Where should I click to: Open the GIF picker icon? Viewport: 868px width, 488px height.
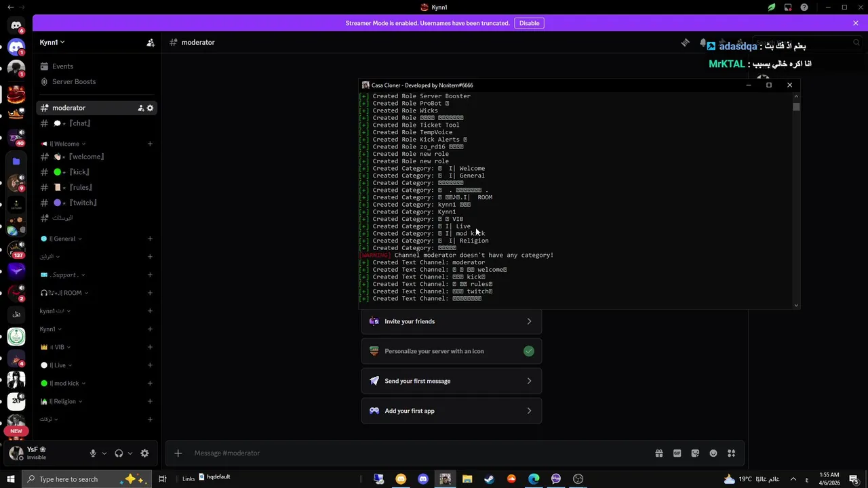(x=677, y=453)
